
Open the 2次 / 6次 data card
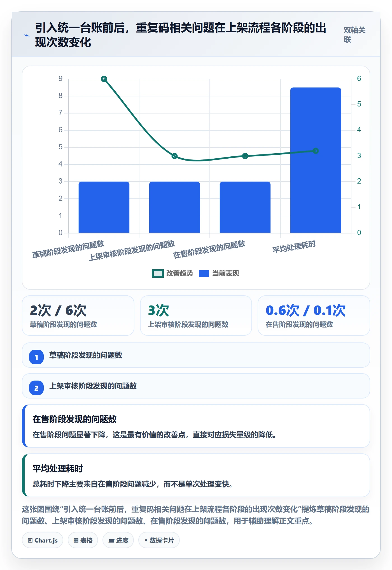tap(78, 316)
